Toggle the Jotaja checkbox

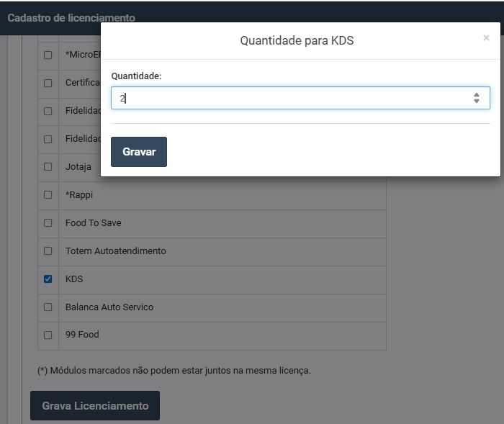48,166
